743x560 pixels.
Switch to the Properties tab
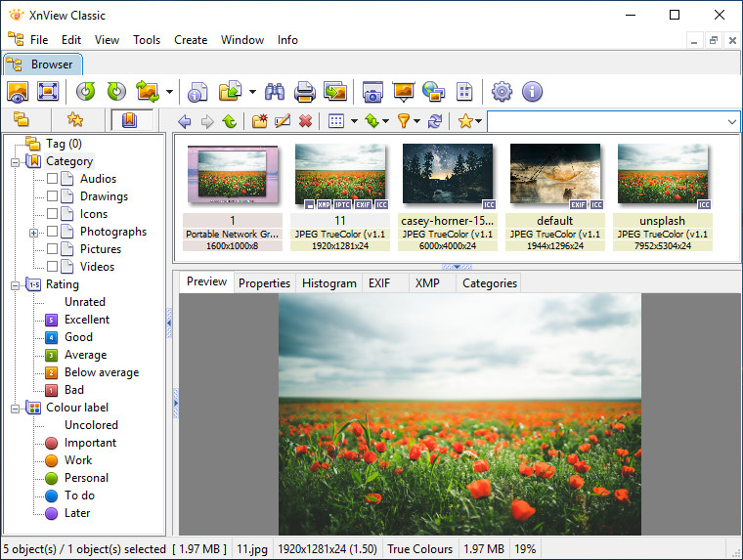(x=264, y=283)
